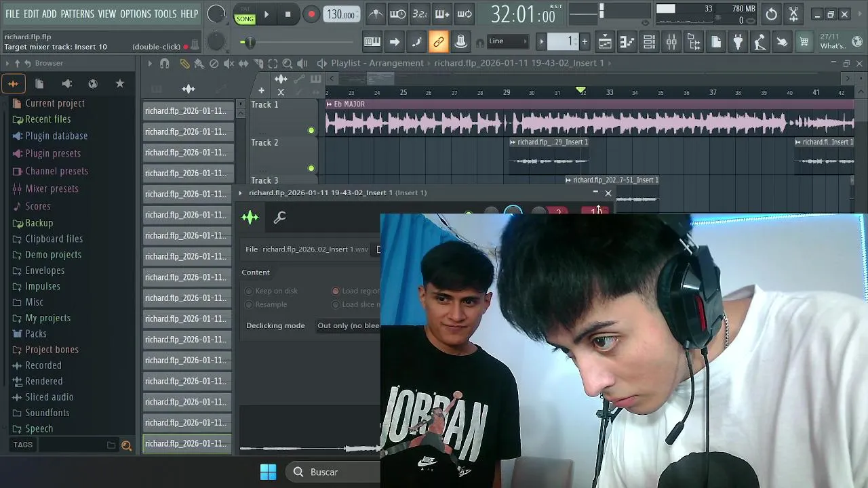Click the undo history circular arrow icon
868x488 pixels.
click(x=772, y=14)
